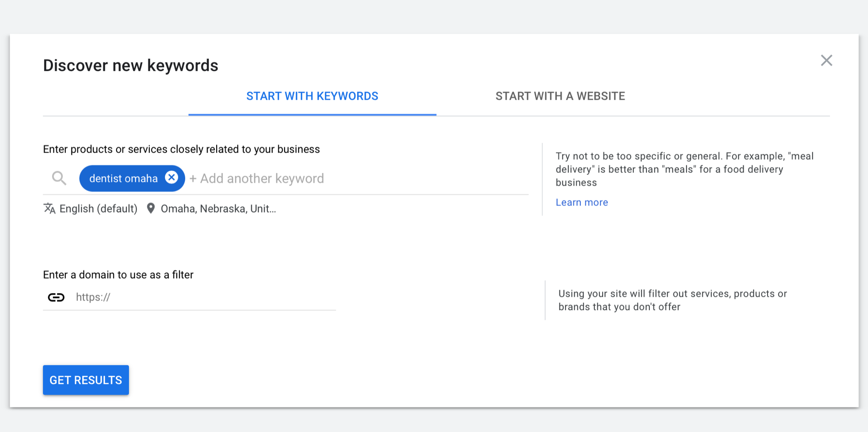Change the English (default) language setting
Image resolution: width=868 pixels, height=432 pixels.
coord(98,209)
